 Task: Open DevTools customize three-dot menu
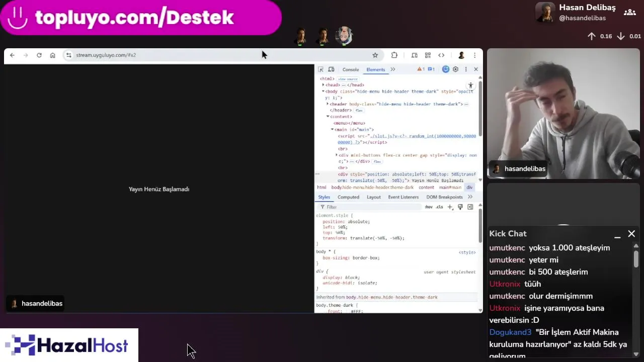point(466,69)
